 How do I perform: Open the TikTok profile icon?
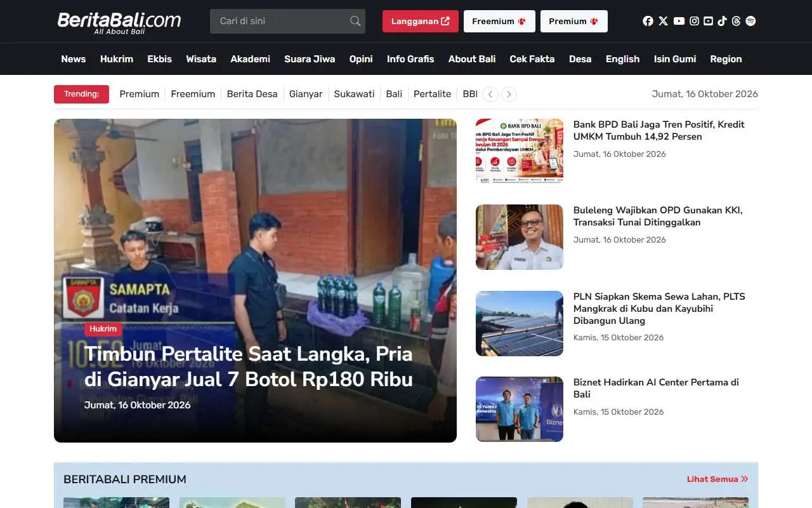coord(722,21)
